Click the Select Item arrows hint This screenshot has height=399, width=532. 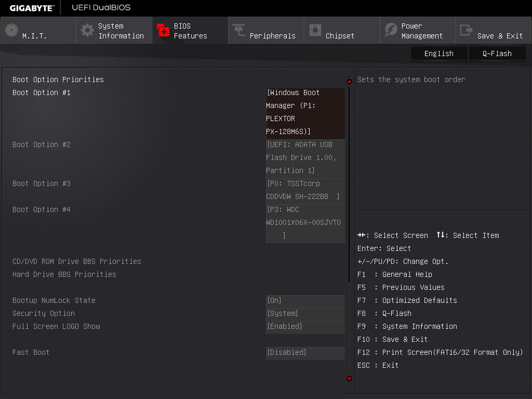[x=468, y=235]
